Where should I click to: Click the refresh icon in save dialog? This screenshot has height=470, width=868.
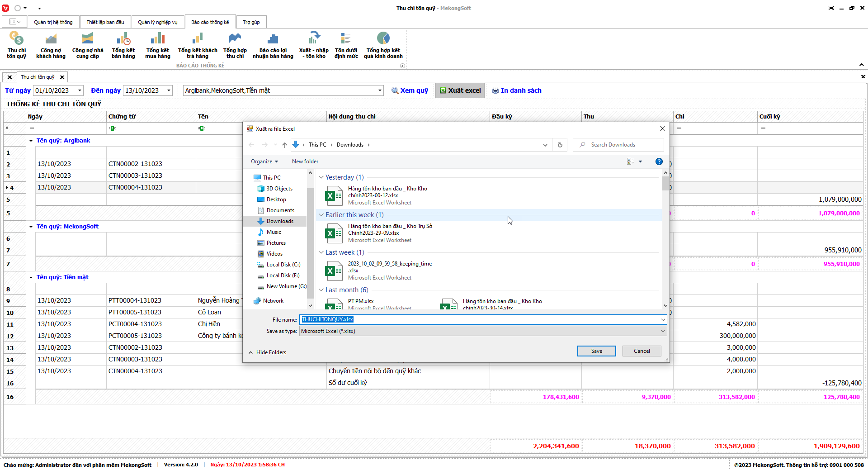coord(560,145)
